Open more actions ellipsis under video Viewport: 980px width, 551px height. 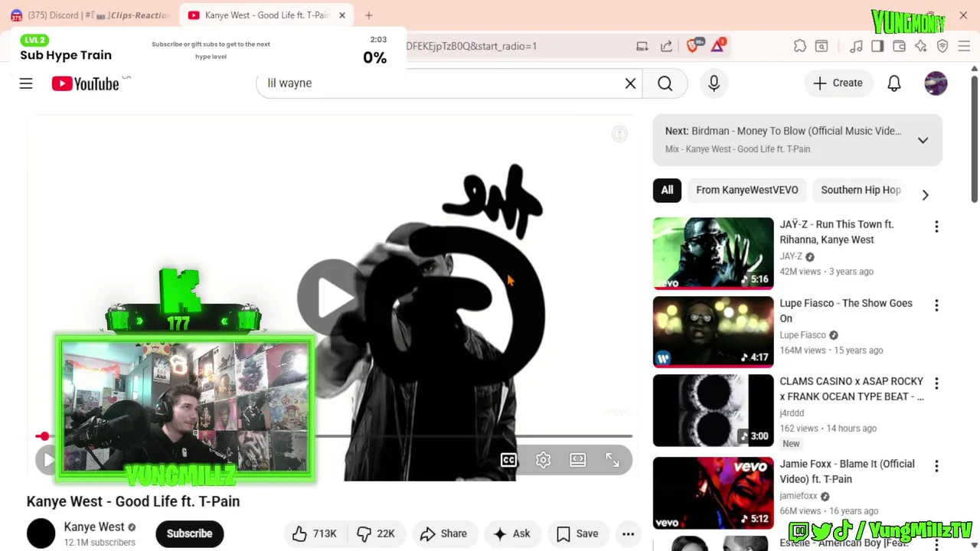628,533
